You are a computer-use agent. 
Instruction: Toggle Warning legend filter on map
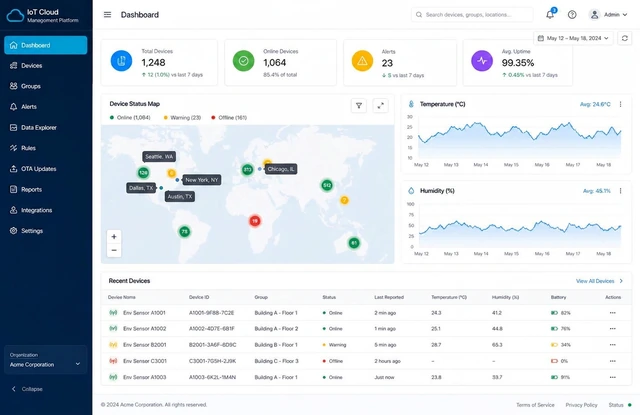pos(182,118)
